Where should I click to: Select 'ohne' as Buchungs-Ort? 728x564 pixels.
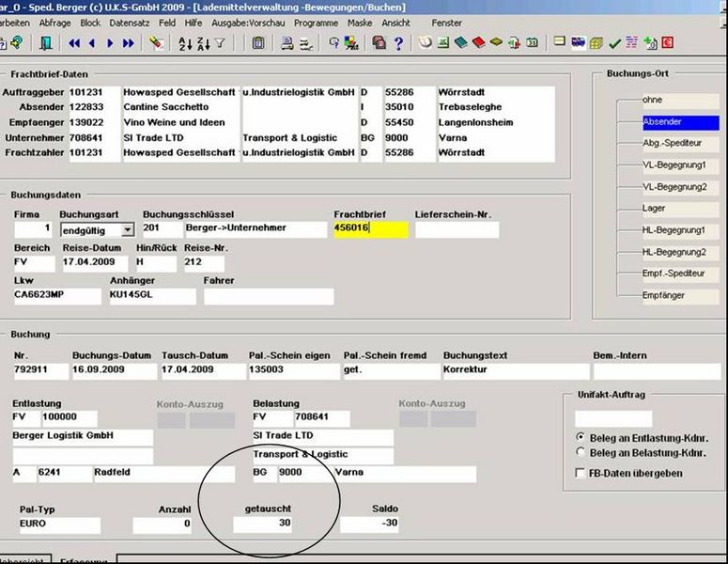pos(681,100)
